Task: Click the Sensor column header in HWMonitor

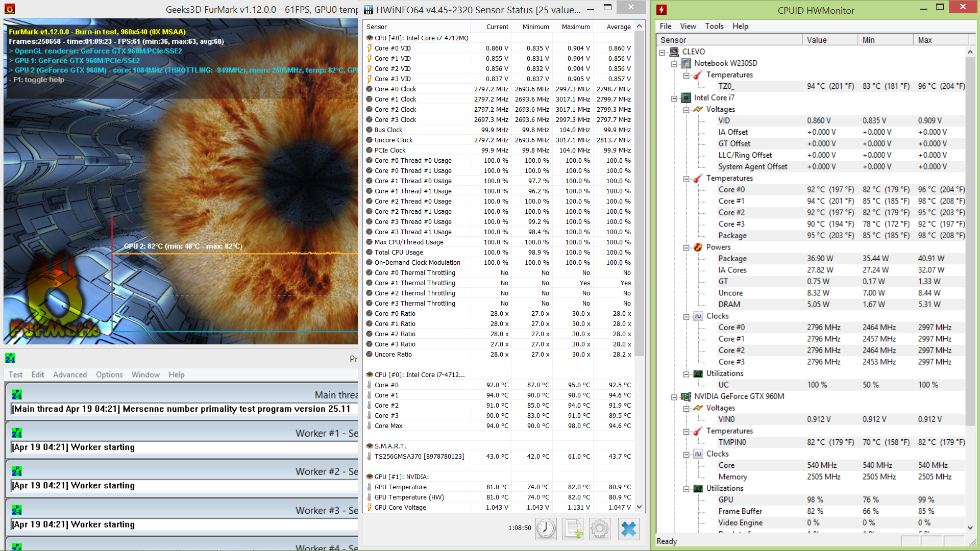Action: pyautogui.click(x=729, y=40)
